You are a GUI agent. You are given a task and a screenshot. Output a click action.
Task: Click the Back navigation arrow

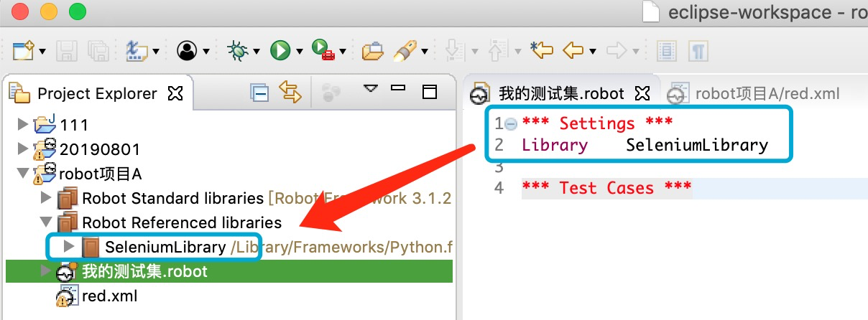[x=573, y=50]
